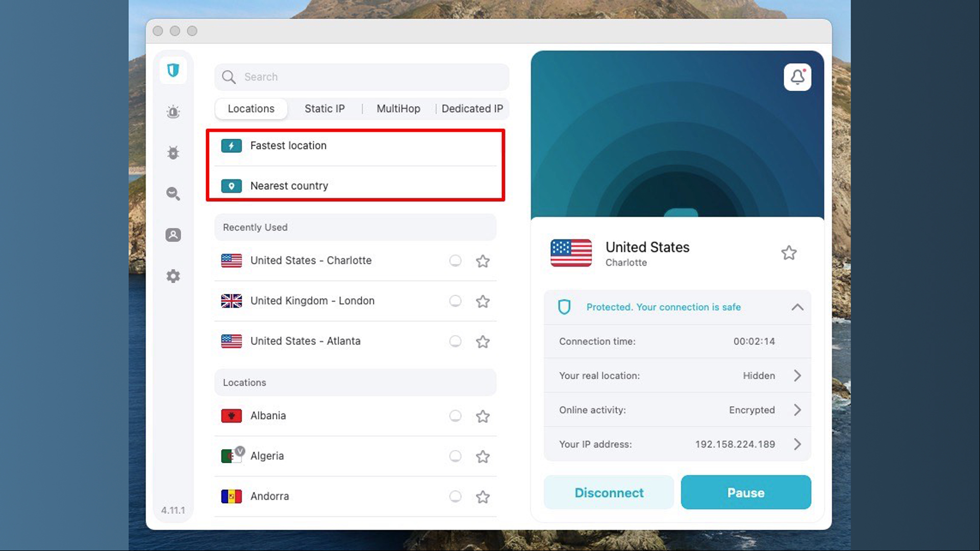This screenshot has height=551, width=980.
Task: Expand the Your IP address arrow
Action: click(x=797, y=444)
